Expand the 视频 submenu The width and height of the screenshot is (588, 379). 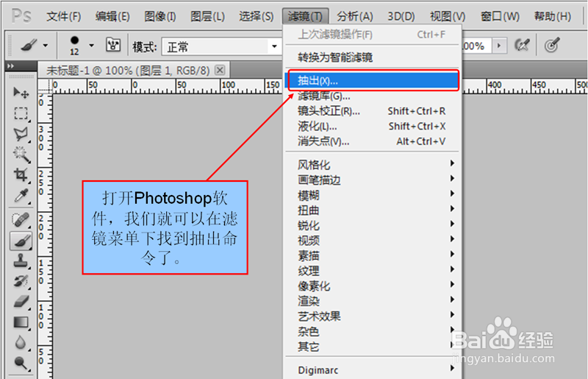(x=372, y=241)
